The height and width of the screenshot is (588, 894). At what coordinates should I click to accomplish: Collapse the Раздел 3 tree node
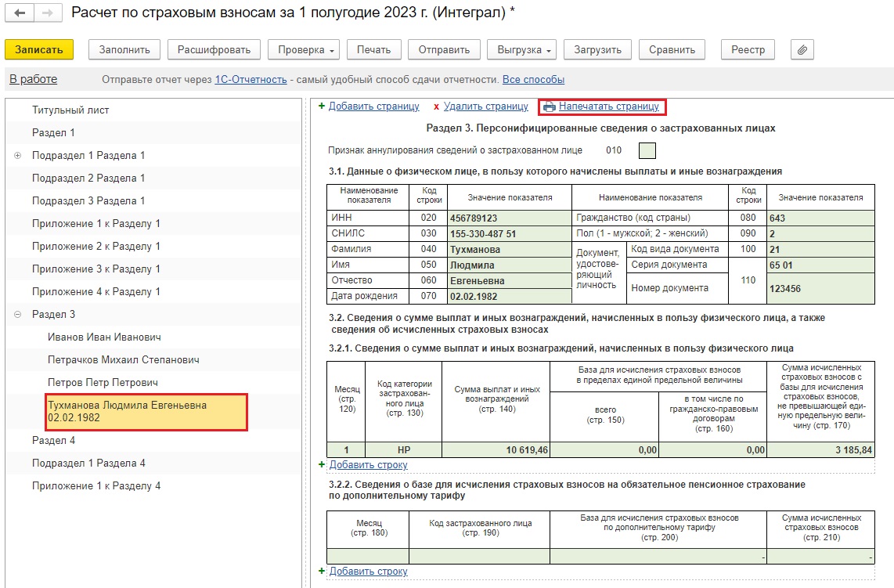point(18,314)
